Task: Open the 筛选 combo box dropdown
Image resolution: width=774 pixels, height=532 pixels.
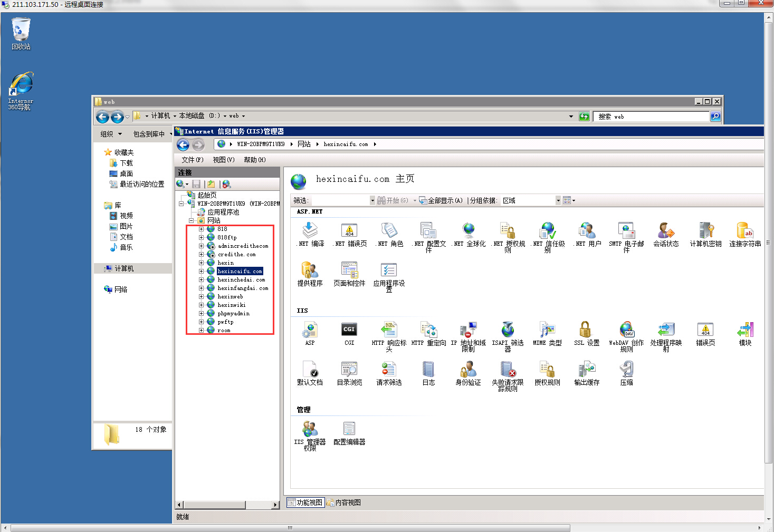Action: [372, 200]
